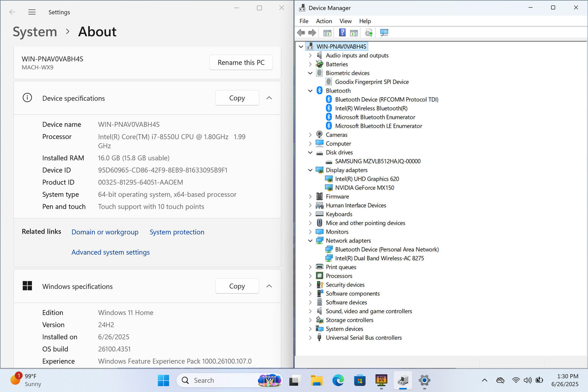Expand the Processors category

[310, 276]
